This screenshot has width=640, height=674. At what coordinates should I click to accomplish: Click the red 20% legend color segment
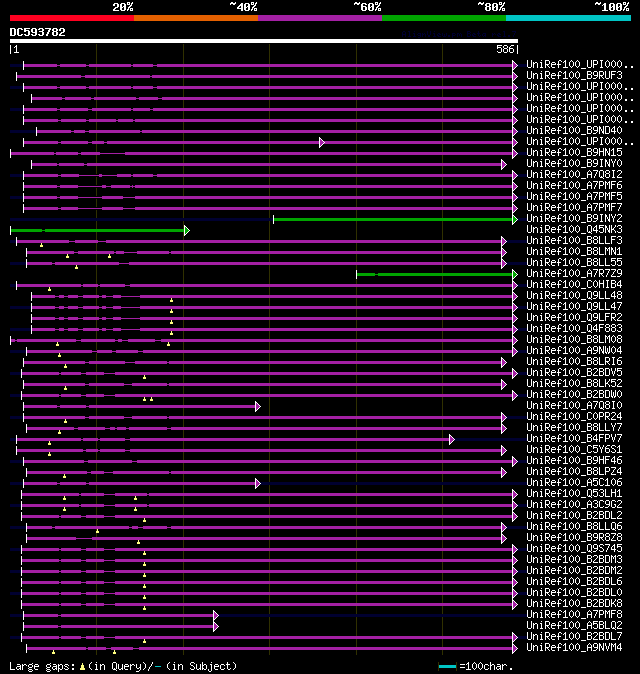(x=72, y=18)
